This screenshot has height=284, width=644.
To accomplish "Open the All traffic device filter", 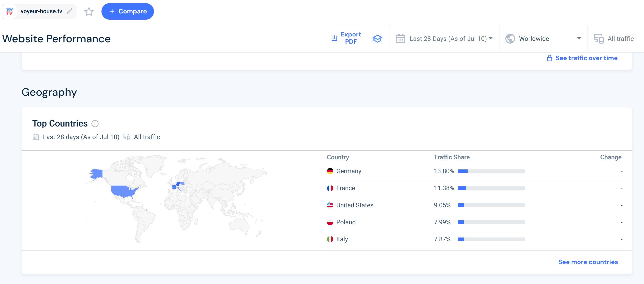I will coord(620,39).
